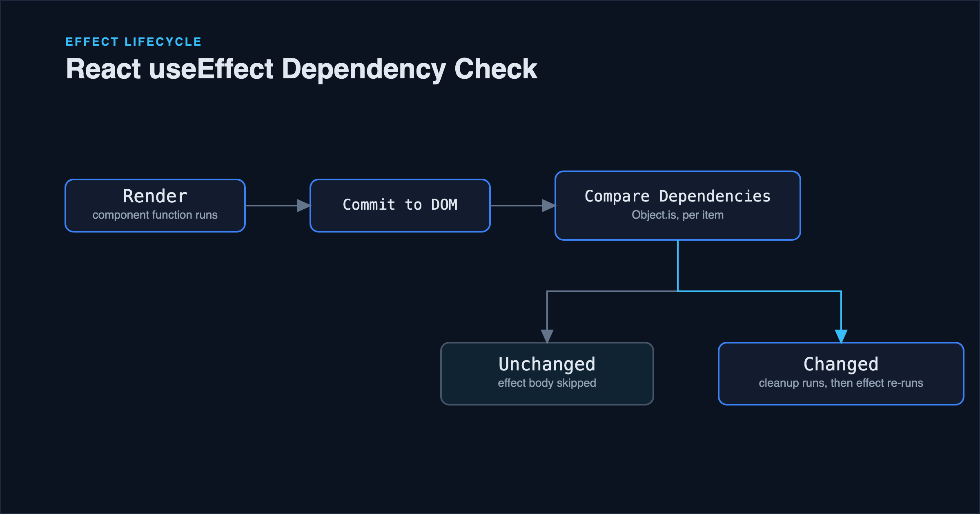Click the 'Object.is, per item' subtitle
The height and width of the screenshot is (514, 980).
click(x=678, y=215)
